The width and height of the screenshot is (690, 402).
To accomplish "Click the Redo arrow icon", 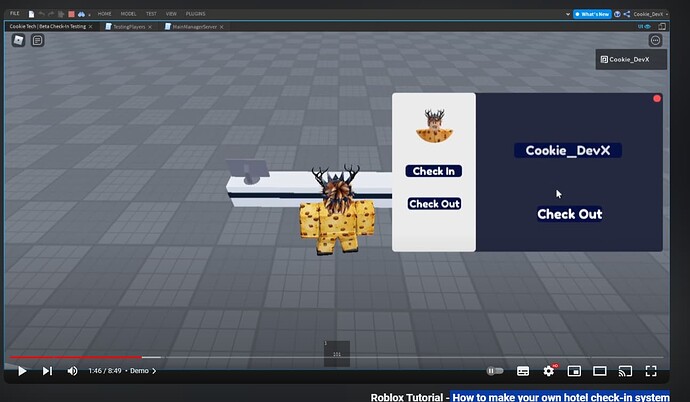I will [x=51, y=14].
